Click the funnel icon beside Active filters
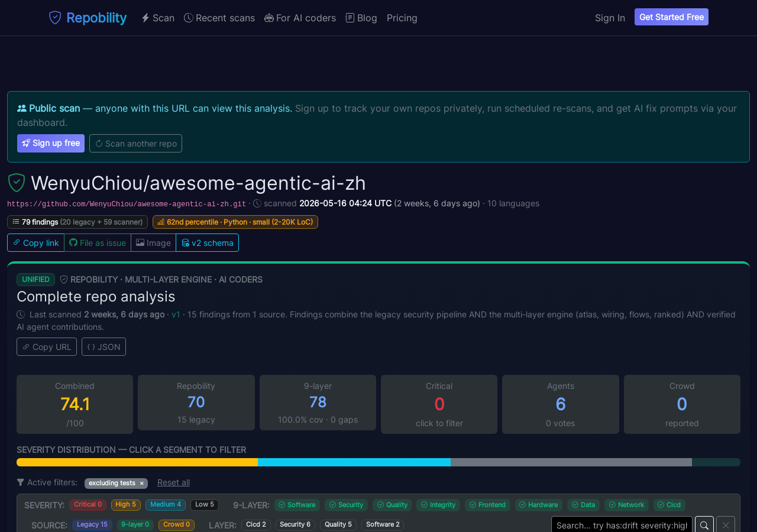Viewport: 757px width, 532px height. (21, 482)
